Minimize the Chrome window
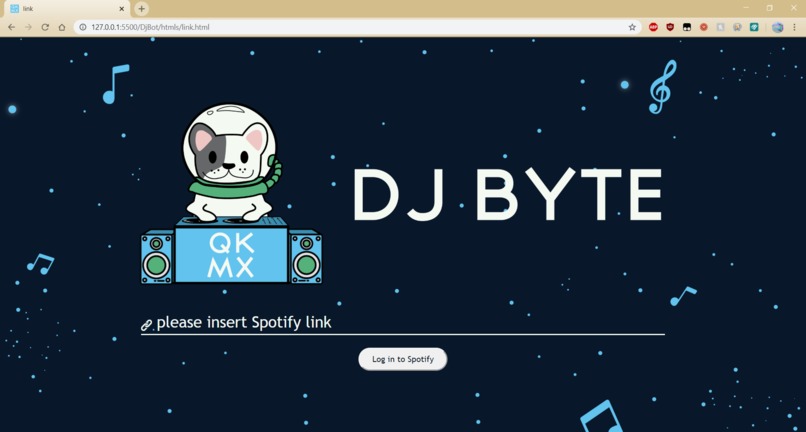Viewport: 806px width, 432px height. click(746, 8)
